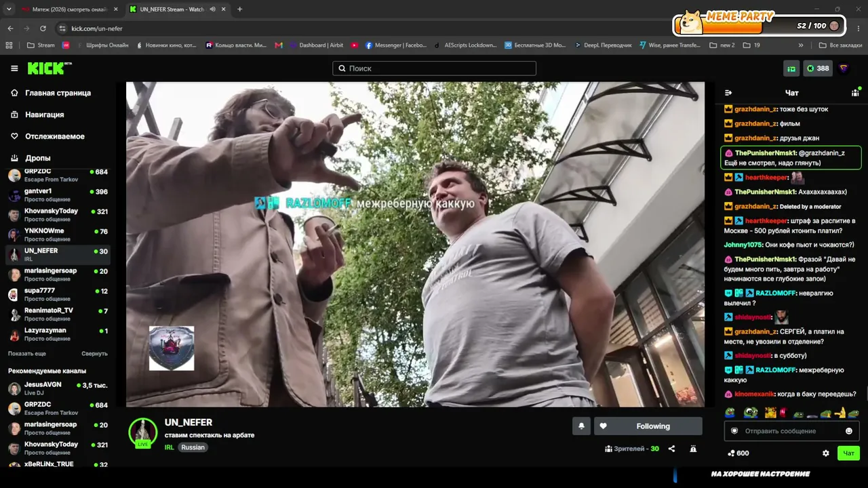Screen dimensions: 868x488
Task: Open Главная страница in the sidebar
Action: click(57, 93)
